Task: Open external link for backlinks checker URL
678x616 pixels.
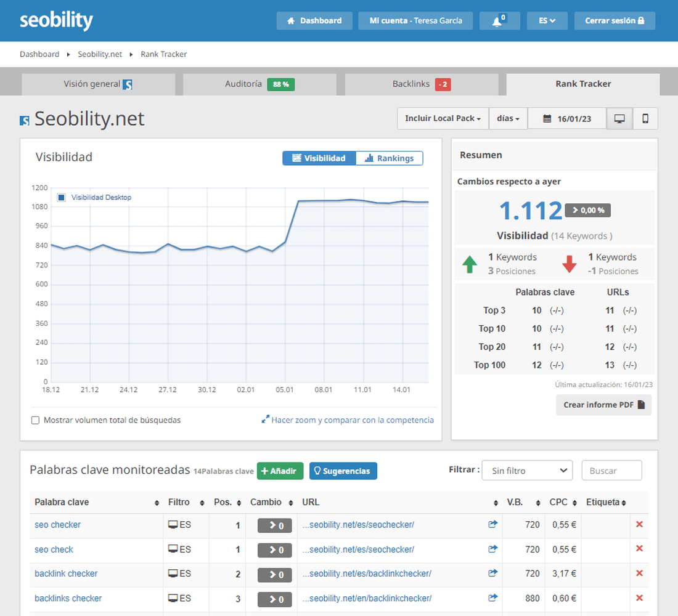Action: [492, 598]
